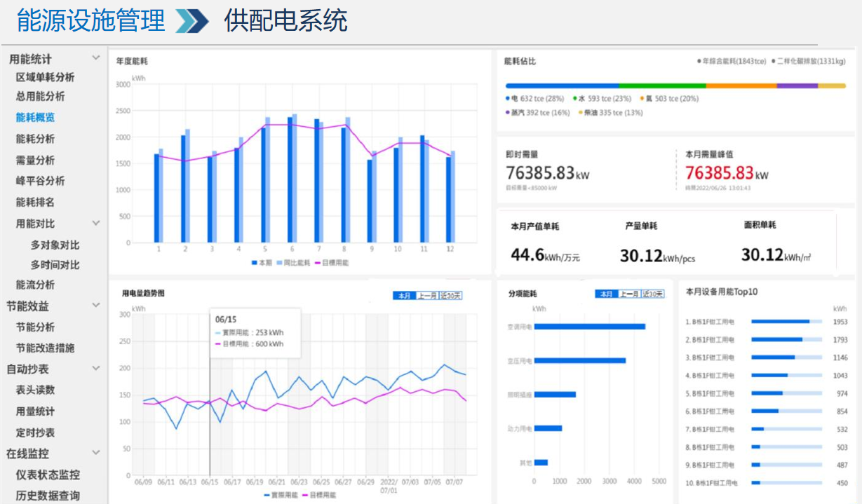Select 本月 tab in 分项能耗
The width and height of the screenshot is (862, 504).
[606, 294]
